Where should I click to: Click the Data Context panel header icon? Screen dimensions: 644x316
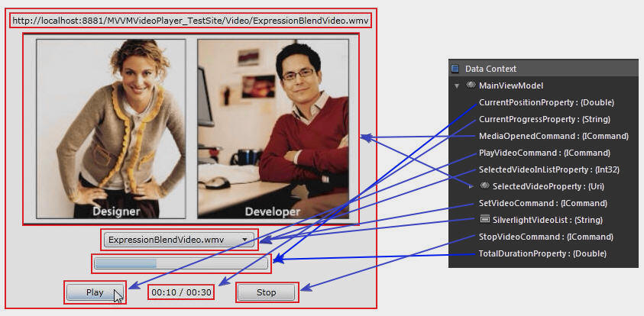[x=455, y=69]
